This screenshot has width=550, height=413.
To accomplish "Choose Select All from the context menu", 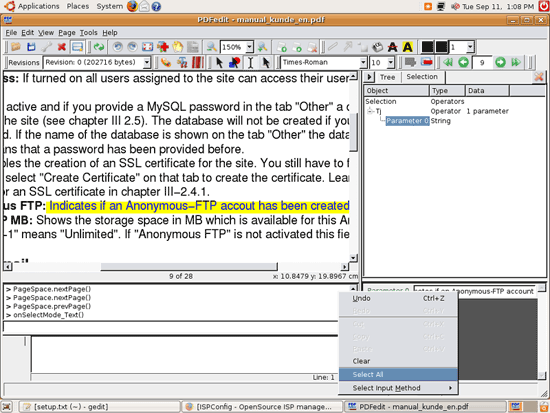I will pyautogui.click(x=398, y=374).
